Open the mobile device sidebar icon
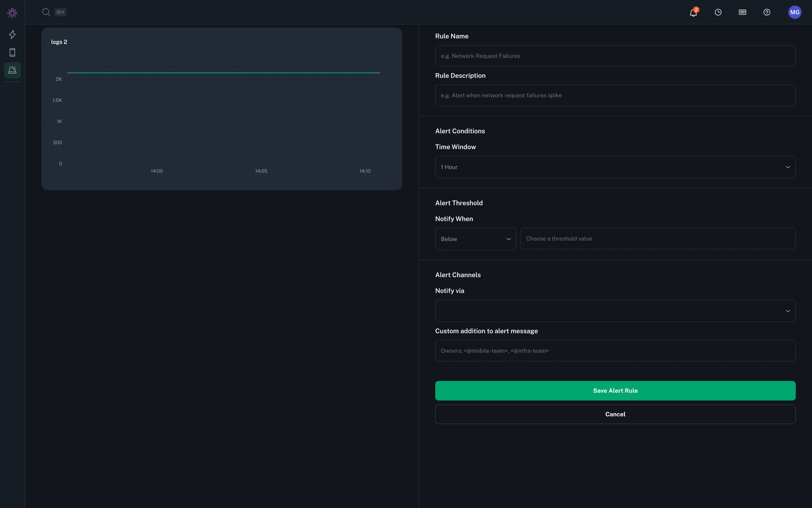812x508 pixels. (12, 52)
